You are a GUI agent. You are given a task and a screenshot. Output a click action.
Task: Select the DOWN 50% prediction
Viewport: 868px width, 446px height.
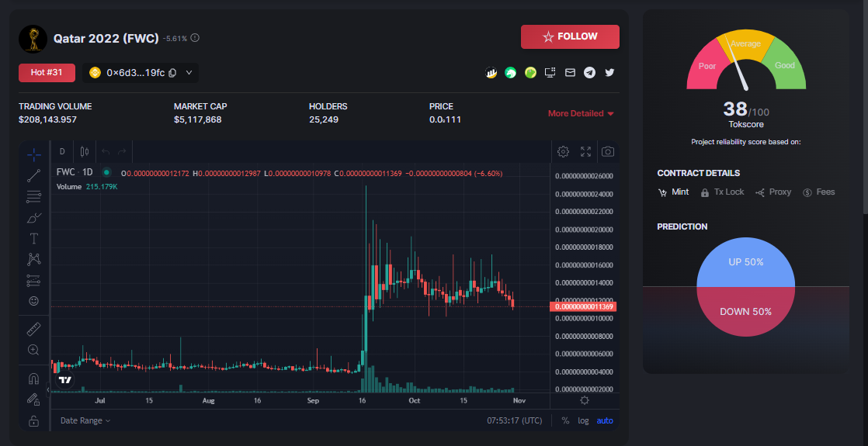745,312
